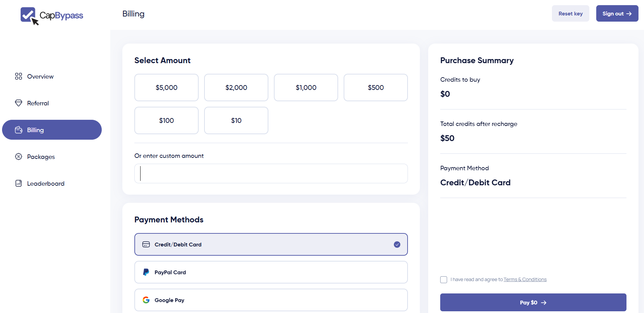Click the Select Amount heading
Image resolution: width=644 pixels, height=313 pixels.
tap(162, 60)
